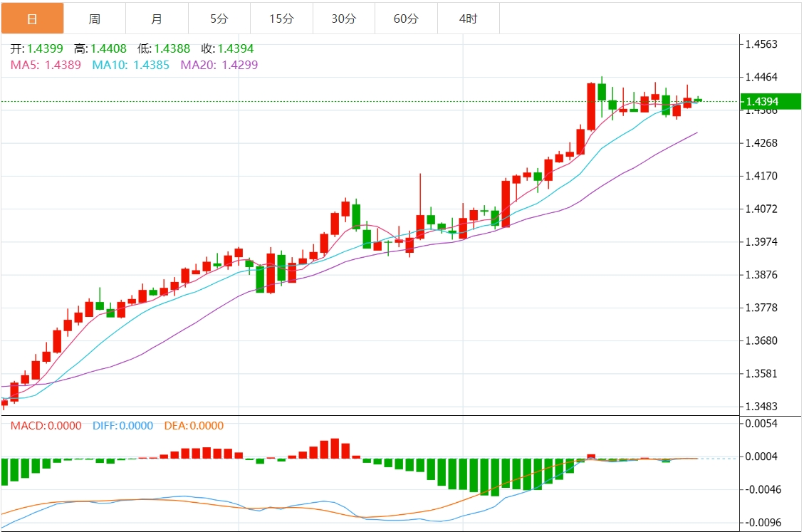Click the 1.3974 price axis label
Screen dimensions: 804x532
click(761, 241)
